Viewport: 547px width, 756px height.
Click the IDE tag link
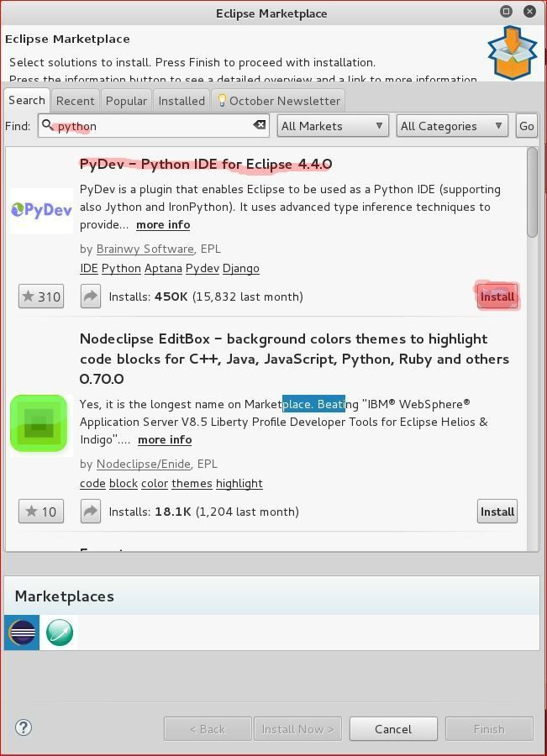click(89, 268)
